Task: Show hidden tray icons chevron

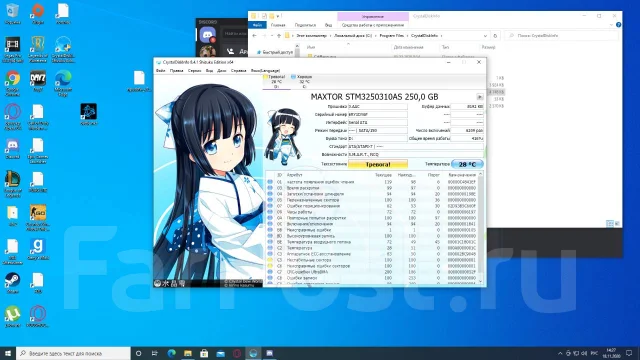Action: (x=560, y=353)
